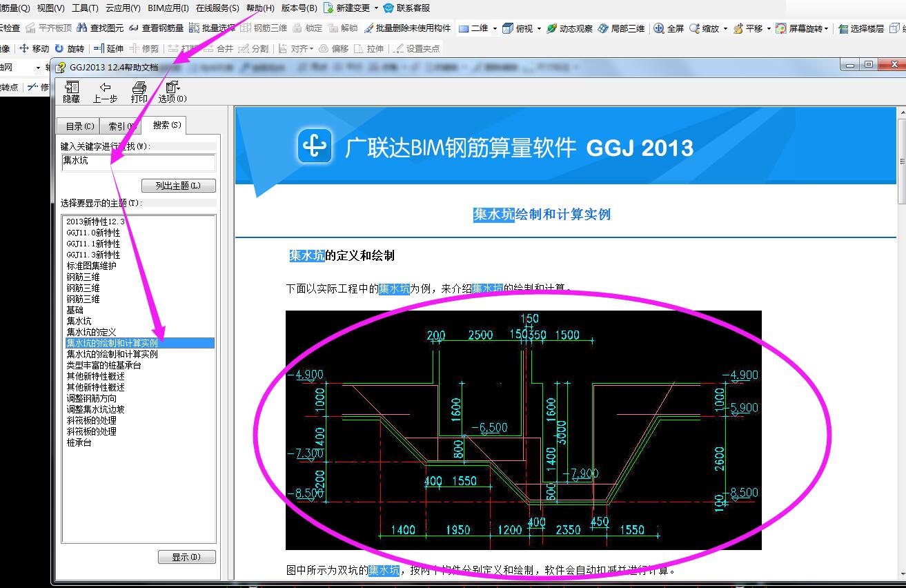
Task: Click 显示(D) display button
Action: coord(187,557)
